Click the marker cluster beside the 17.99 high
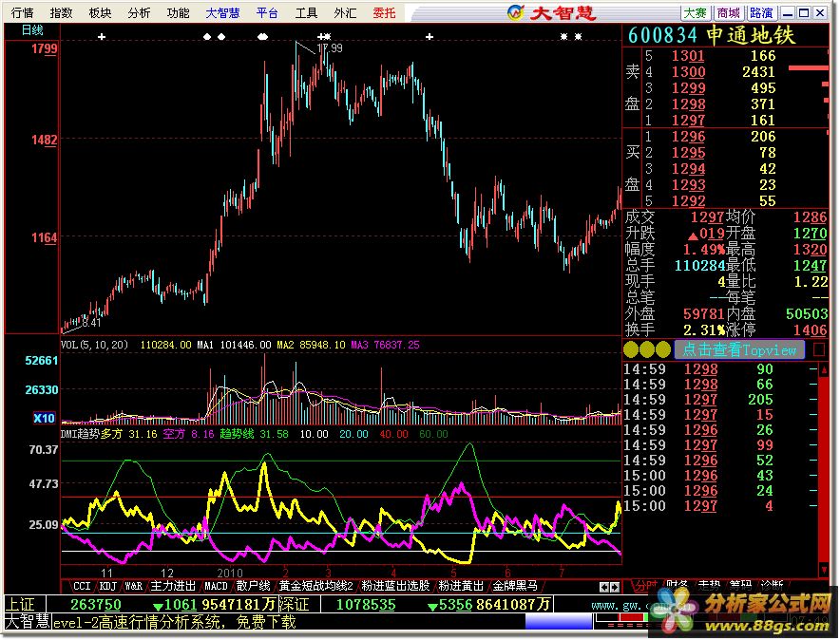Viewport: 840px width, 640px height. coord(324,37)
